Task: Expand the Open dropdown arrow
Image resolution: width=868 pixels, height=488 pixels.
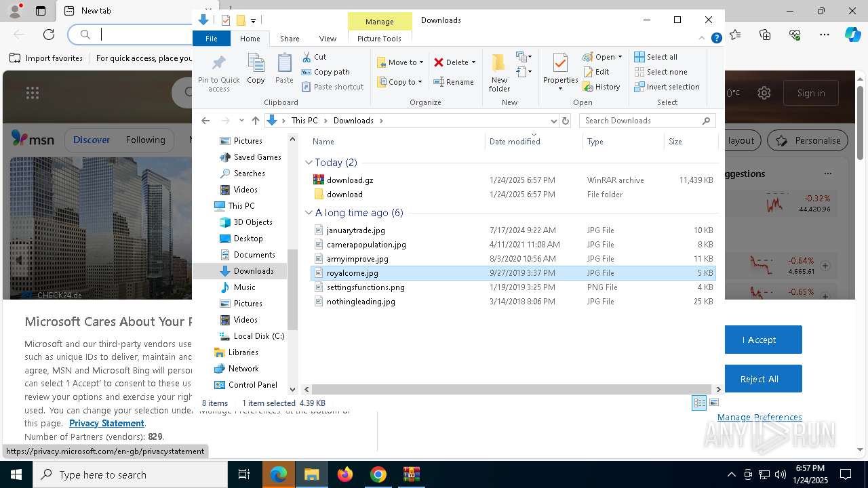Action: 620,57
